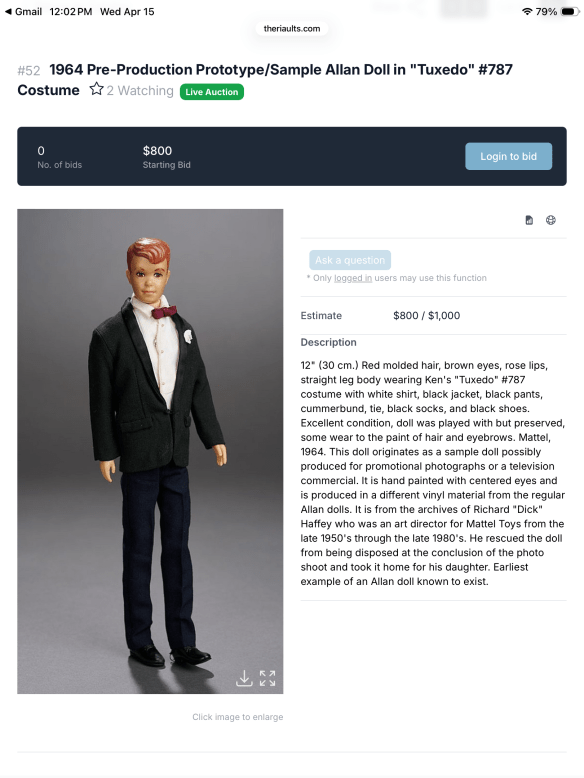Image resolution: width=584 pixels, height=778 pixels.
Task: Click the Ask a question button
Action: coord(350,260)
